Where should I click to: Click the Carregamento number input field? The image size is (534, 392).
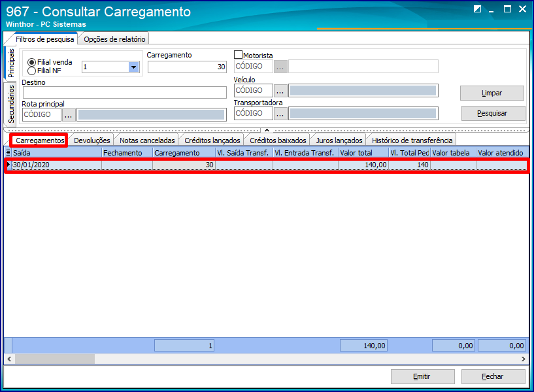point(187,67)
